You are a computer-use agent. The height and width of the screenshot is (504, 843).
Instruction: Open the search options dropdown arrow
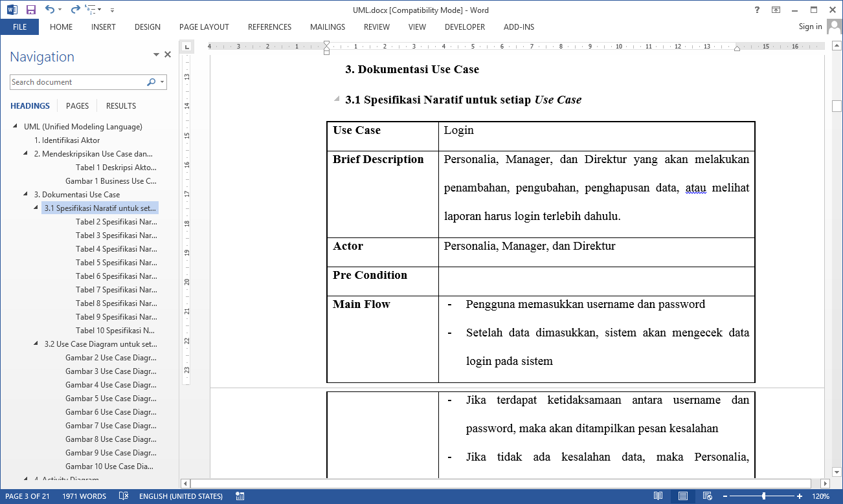162,82
